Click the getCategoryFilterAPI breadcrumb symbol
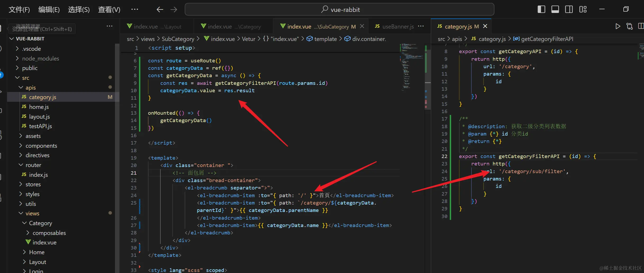The image size is (644, 273). click(x=543, y=39)
